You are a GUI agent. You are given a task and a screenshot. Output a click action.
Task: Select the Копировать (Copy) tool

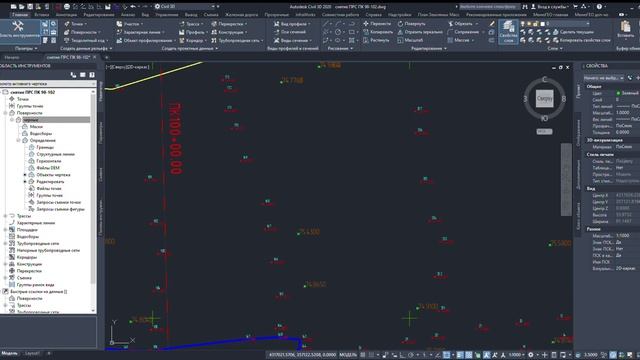[x=378, y=32]
